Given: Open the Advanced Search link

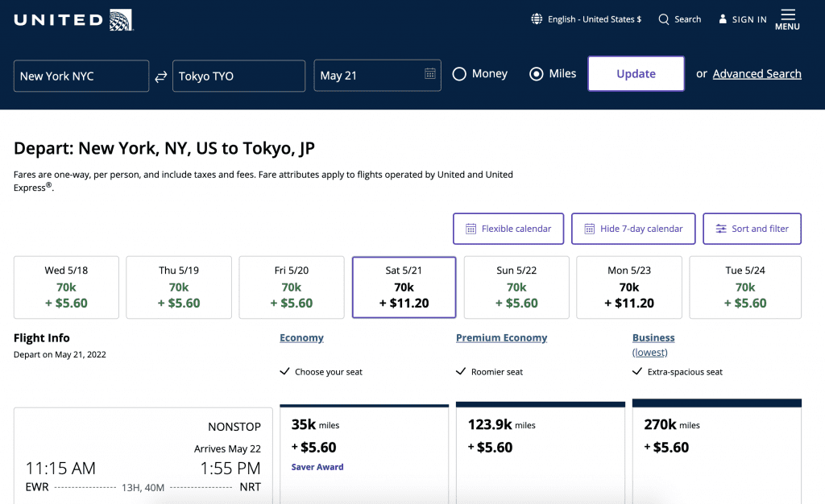Looking at the screenshot, I should click(757, 74).
